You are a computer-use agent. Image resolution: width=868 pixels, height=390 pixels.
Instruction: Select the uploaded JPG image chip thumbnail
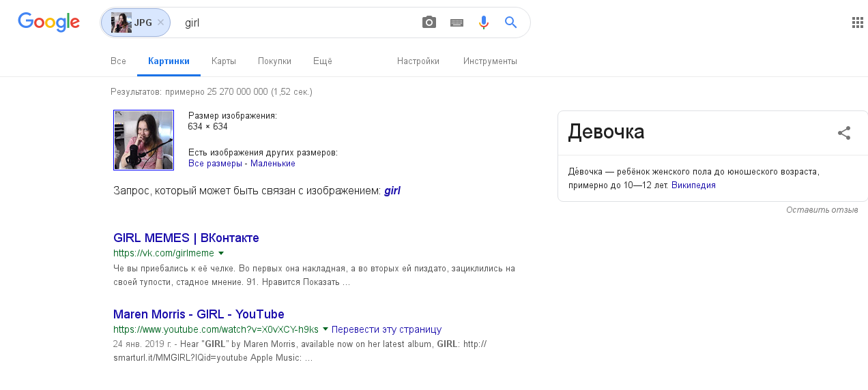click(x=121, y=22)
